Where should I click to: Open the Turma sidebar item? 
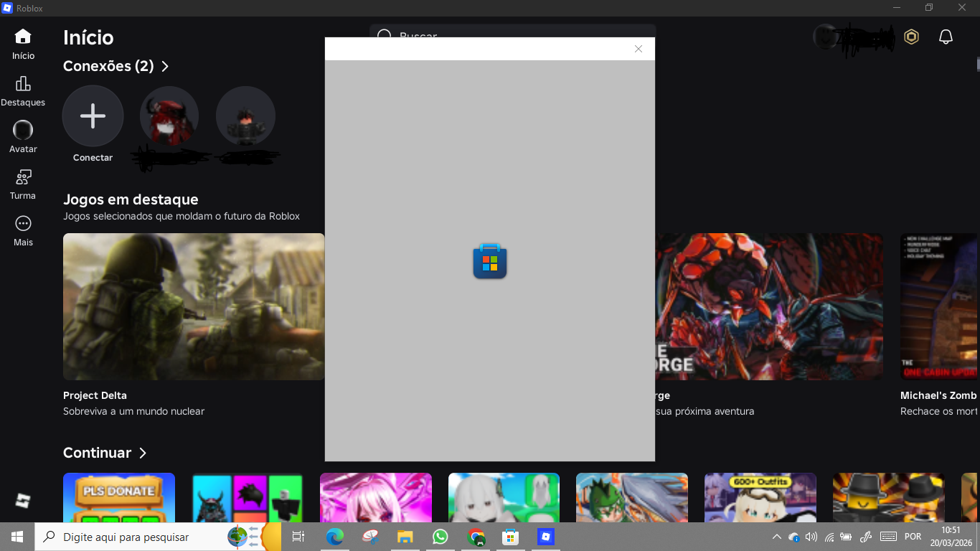click(x=23, y=184)
